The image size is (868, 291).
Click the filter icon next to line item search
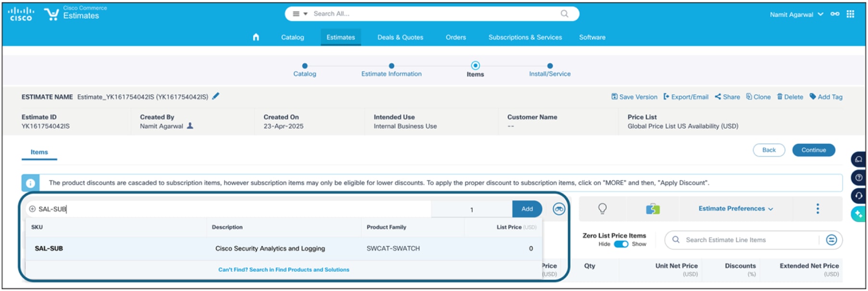coord(831,240)
